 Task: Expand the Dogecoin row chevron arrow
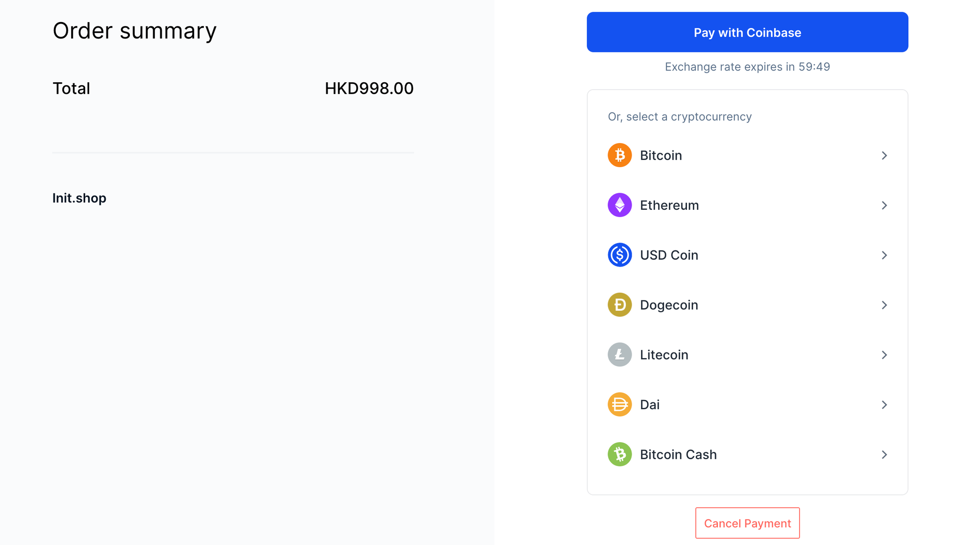click(x=884, y=305)
